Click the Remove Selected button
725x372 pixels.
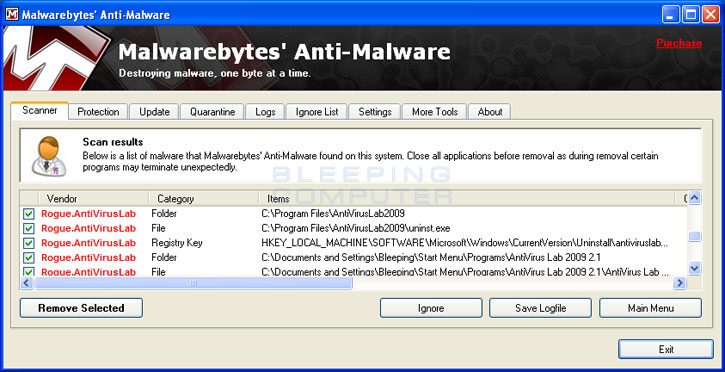click(81, 308)
